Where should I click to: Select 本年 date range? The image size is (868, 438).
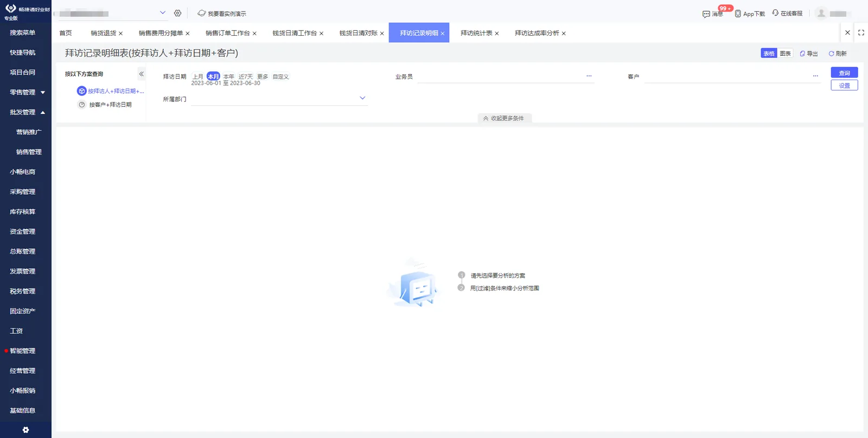pos(229,76)
